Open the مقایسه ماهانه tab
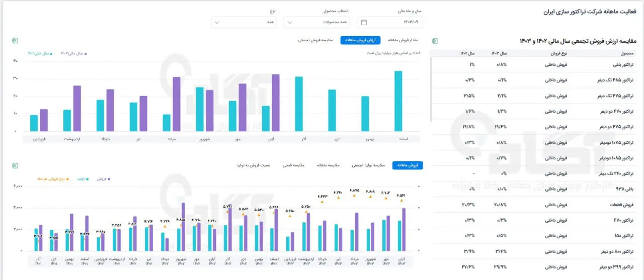The height and width of the screenshot is (280, 644). 329,165
